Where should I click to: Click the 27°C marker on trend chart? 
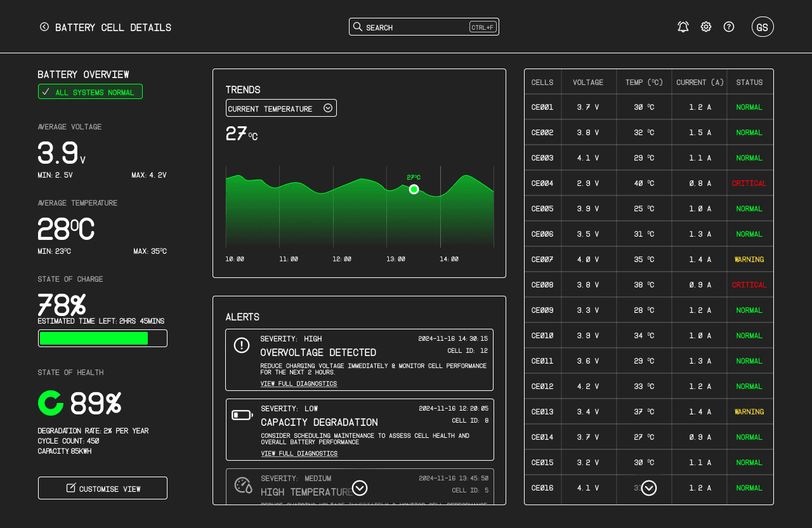(414, 189)
